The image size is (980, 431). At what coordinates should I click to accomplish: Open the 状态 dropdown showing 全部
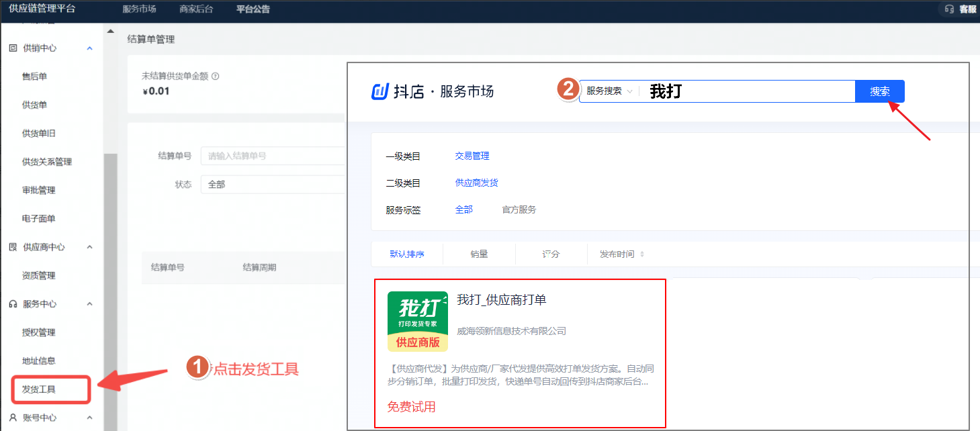[x=273, y=184]
